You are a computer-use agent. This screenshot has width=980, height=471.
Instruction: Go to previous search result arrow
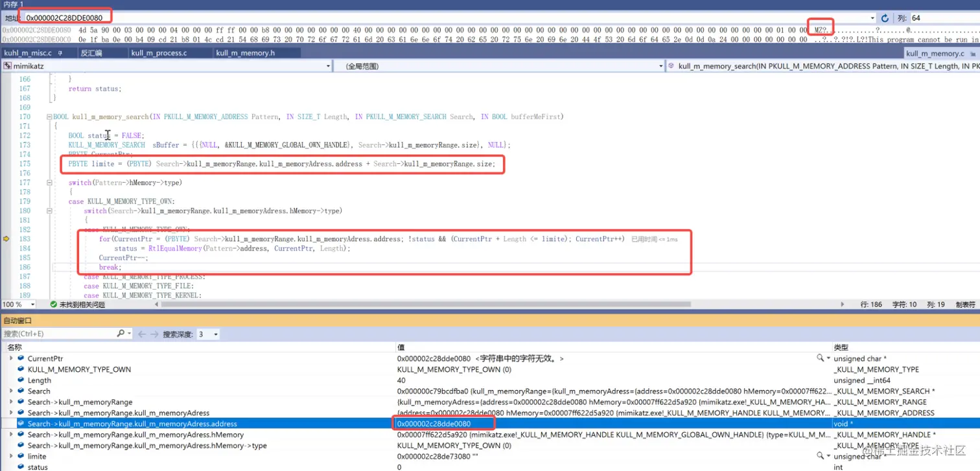click(x=143, y=334)
